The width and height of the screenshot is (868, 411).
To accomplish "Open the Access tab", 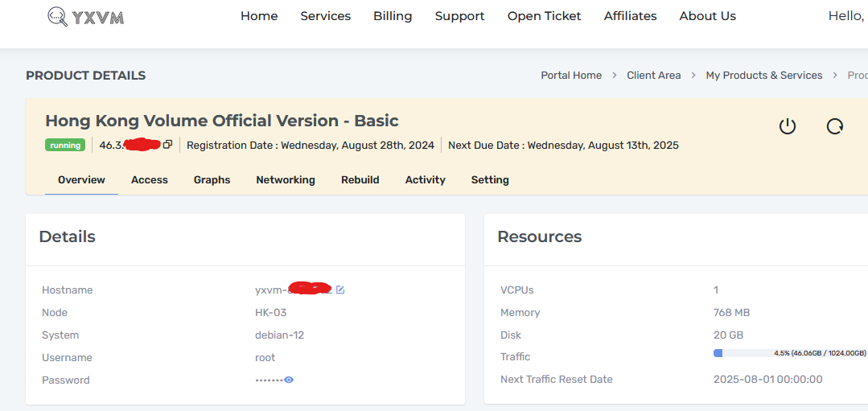I will point(150,180).
